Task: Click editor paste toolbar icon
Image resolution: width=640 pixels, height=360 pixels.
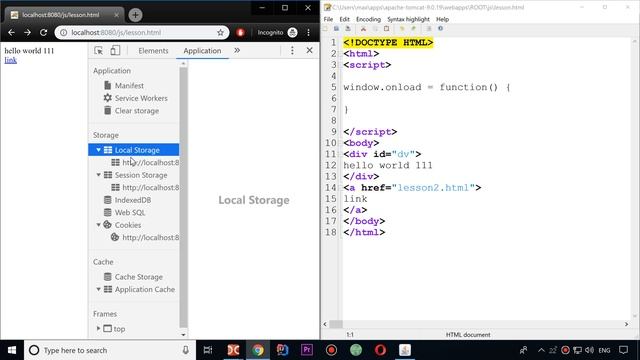Action: pos(386,29)
